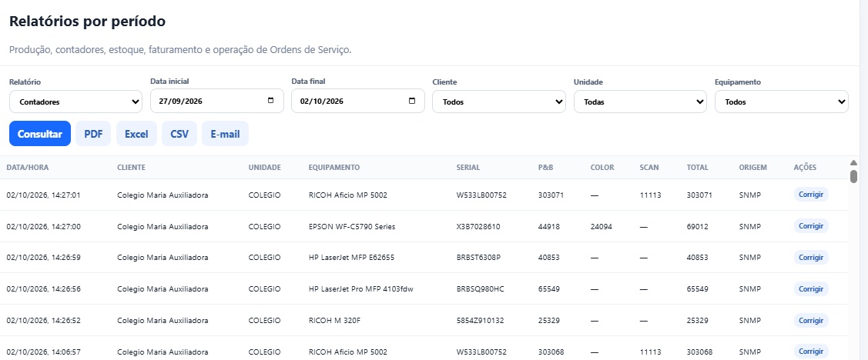Open calendar picker icon in Data final

coord(412,102)
